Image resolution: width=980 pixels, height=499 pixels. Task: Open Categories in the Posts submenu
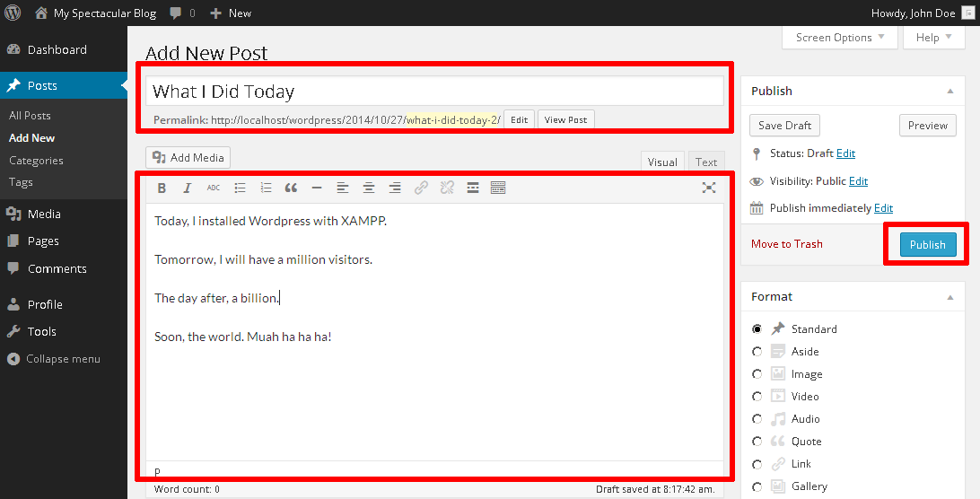(x=36, y=161)
